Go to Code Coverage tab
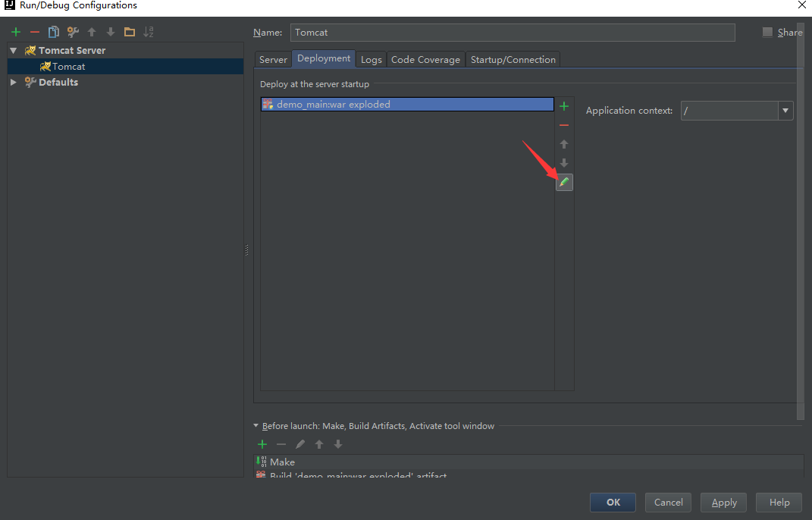Image resolution: width=812 pixels, height=520 pixels. (x=425, y=60)
